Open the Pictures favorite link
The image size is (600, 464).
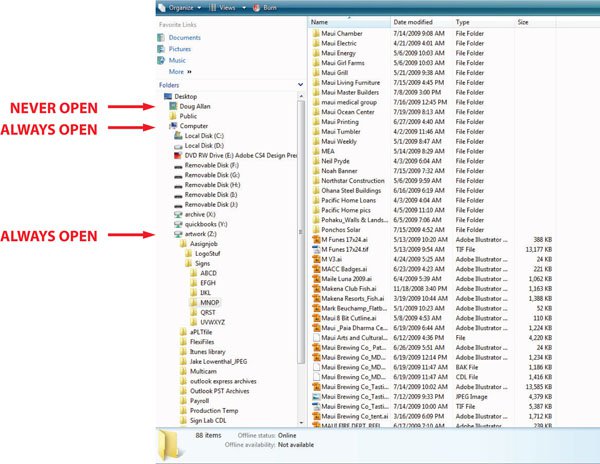pyautogui.click(x=179, y=49)
